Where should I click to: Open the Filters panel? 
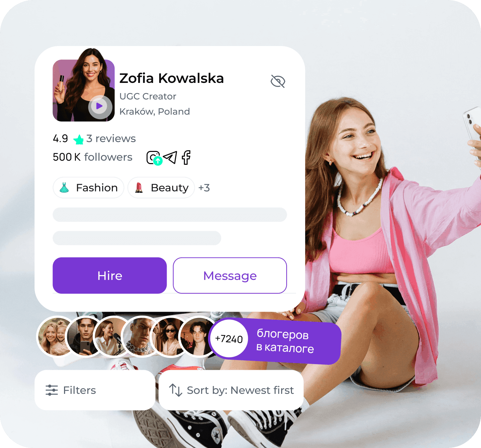95,390
